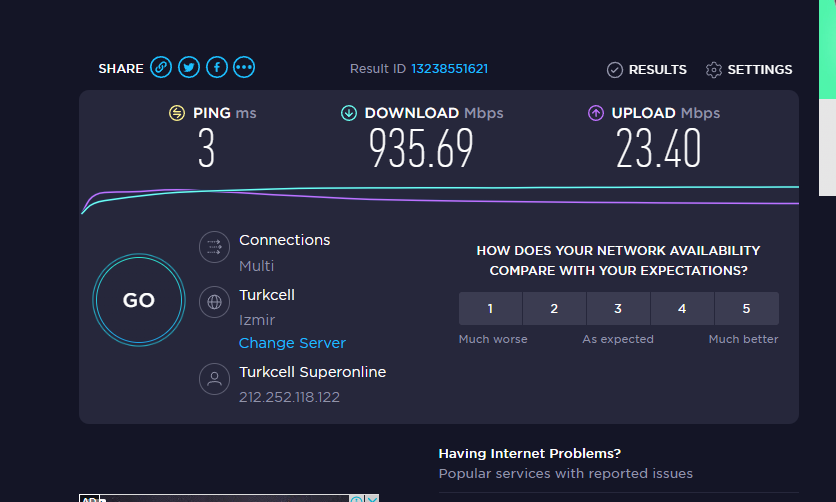Click the copy link share icon

[161, 68]
